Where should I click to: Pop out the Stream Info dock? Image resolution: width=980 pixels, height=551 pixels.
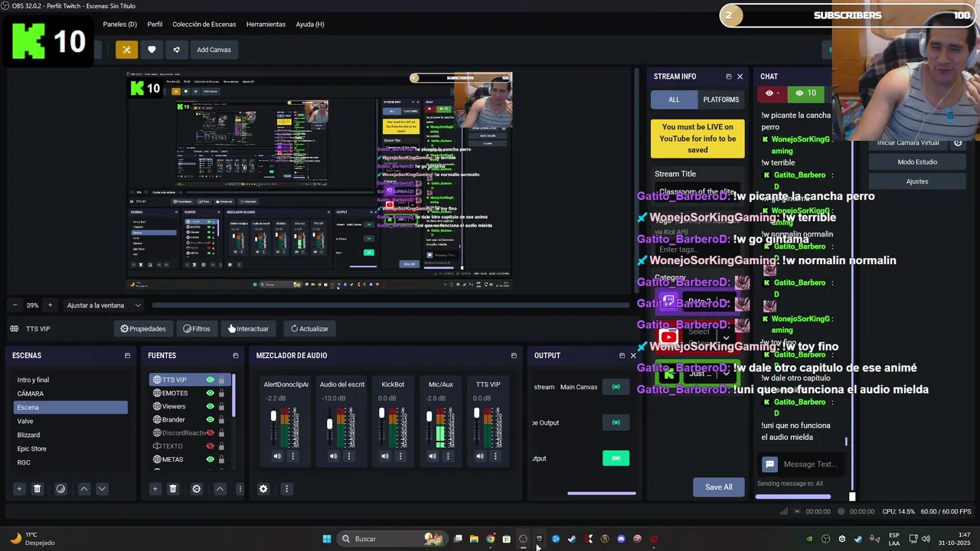point(728,77)
